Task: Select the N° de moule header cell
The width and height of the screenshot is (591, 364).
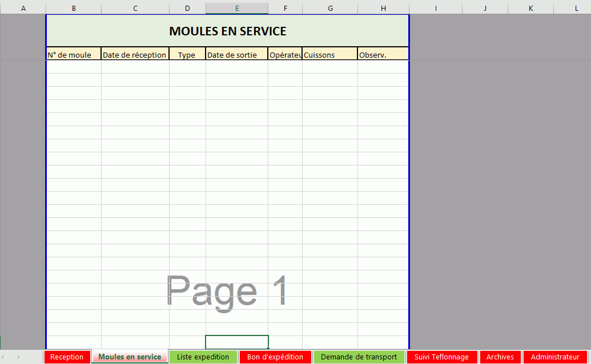Action: point(74,54)
